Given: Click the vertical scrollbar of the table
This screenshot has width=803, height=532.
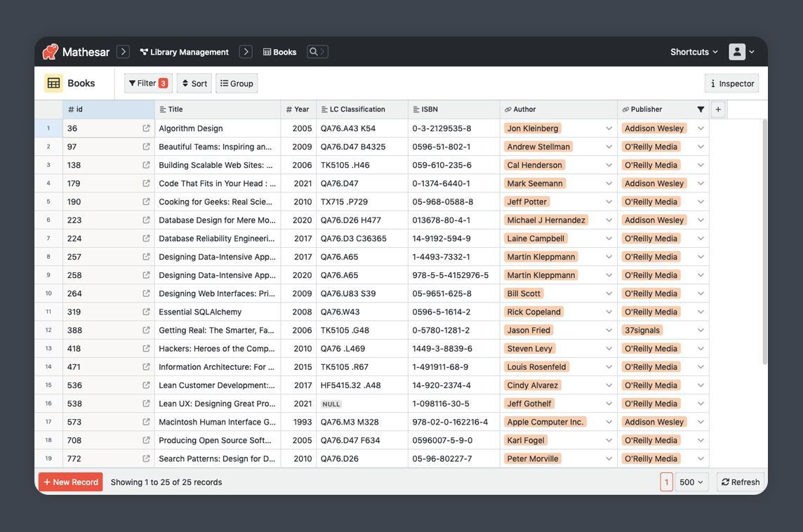Looking at the screenshot, I should point(764,241).
